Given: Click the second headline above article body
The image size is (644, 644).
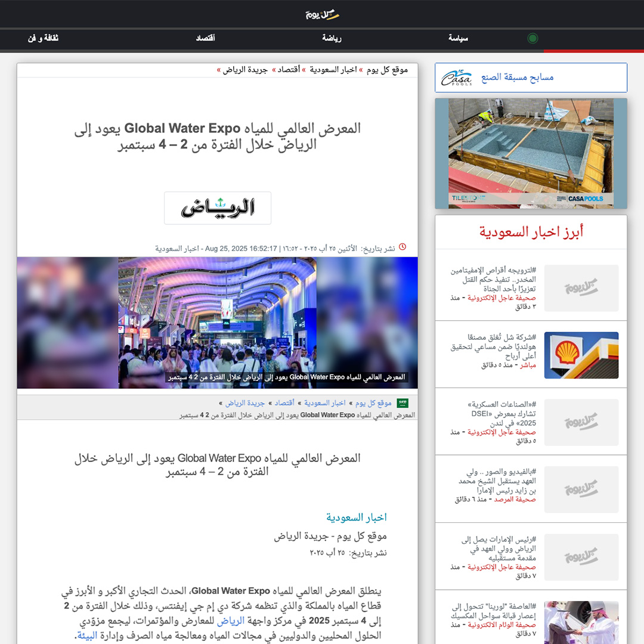Looking at the screenshot, I should click(217, 465).
